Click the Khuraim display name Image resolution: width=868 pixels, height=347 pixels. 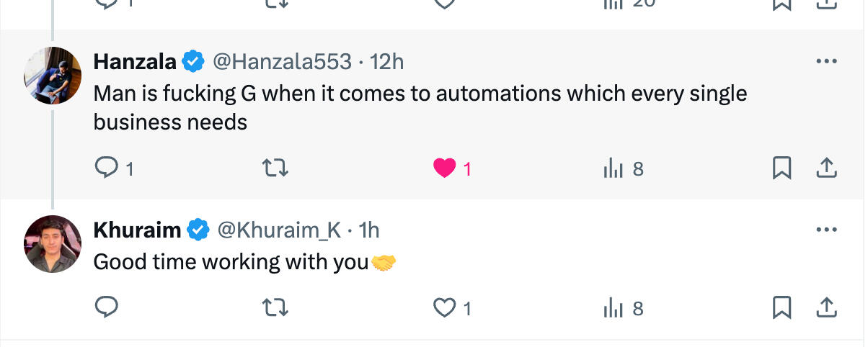137,230
